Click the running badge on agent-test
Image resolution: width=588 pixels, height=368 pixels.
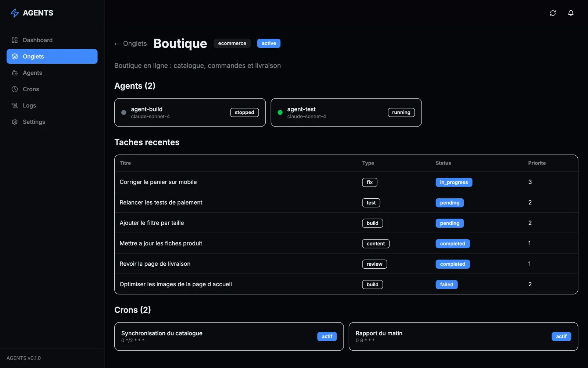pos(401,113)
